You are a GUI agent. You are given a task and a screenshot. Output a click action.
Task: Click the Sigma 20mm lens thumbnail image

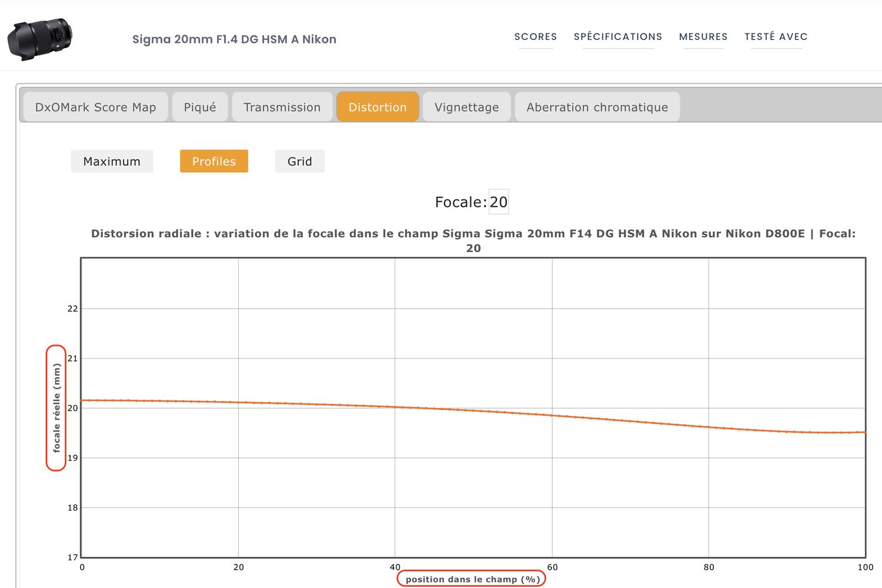[40, 39]
